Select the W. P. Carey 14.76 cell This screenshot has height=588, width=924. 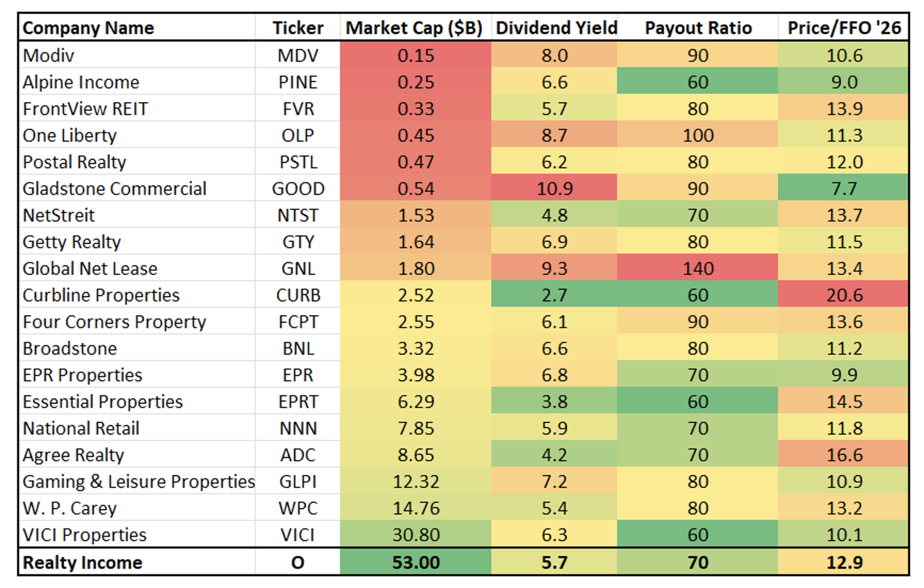coord(416,508)
